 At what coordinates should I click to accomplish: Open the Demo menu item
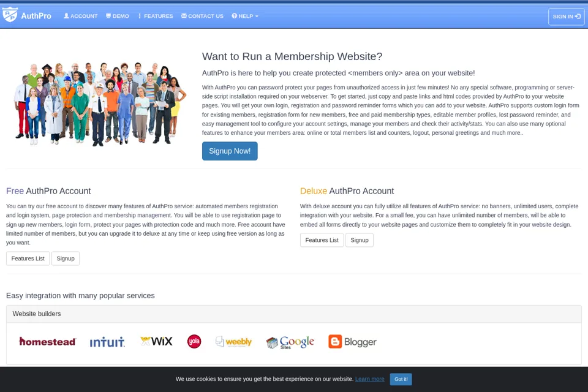[x=118, y=16]
